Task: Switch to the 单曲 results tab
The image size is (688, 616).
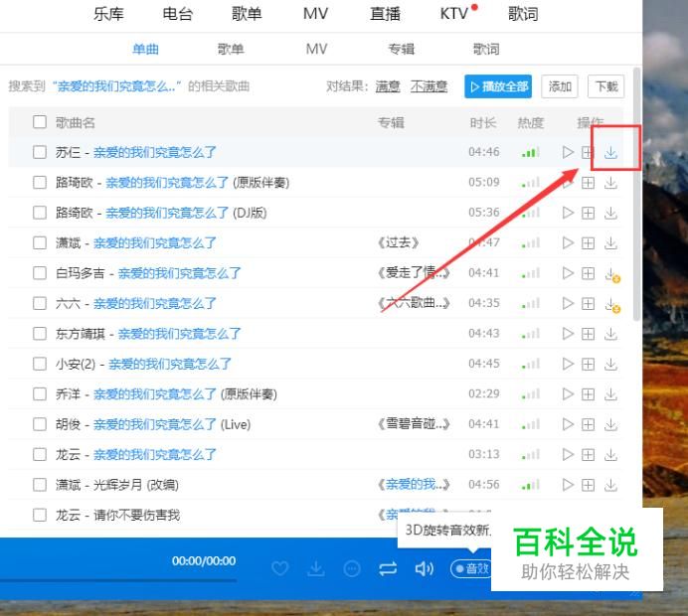Action: (145, 49)
